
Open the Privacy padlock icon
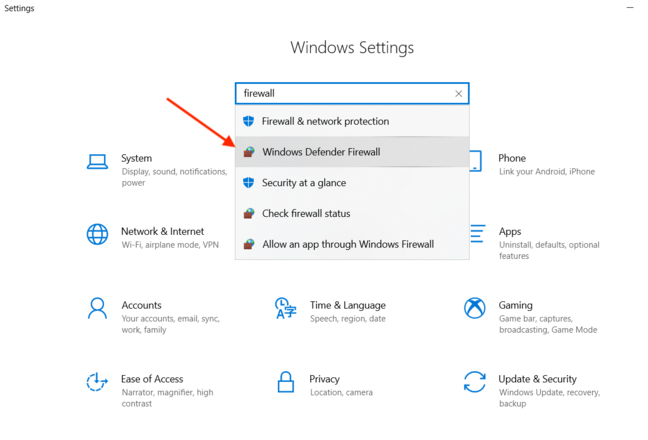click(286, 382)
